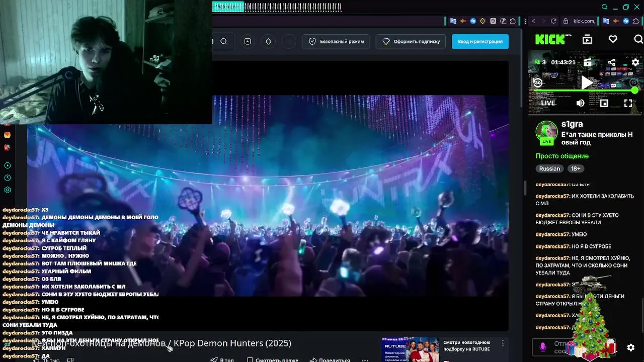Click the browser sidebar clock history icon
The height and width of the screenshot is (362, 644).
7,178
